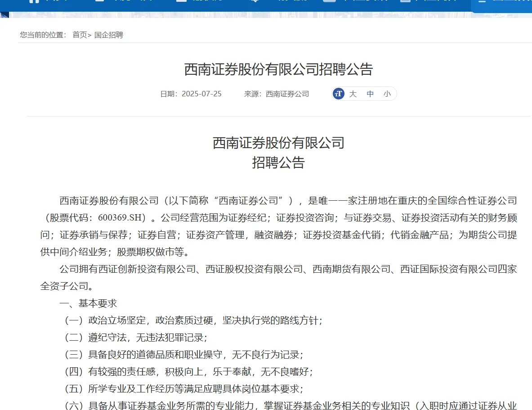Click requirement (五) 所学专业及工作经历
532x410 pixels.
click(183, 388)
